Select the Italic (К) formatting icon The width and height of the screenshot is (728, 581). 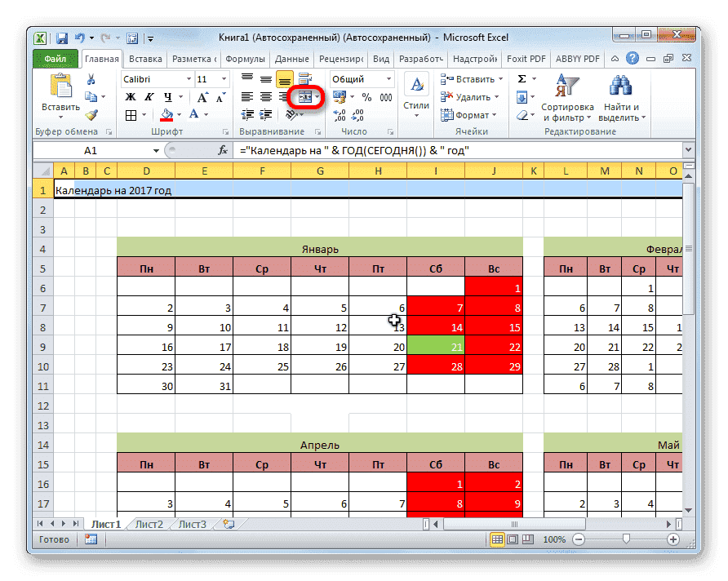point(148,97)
